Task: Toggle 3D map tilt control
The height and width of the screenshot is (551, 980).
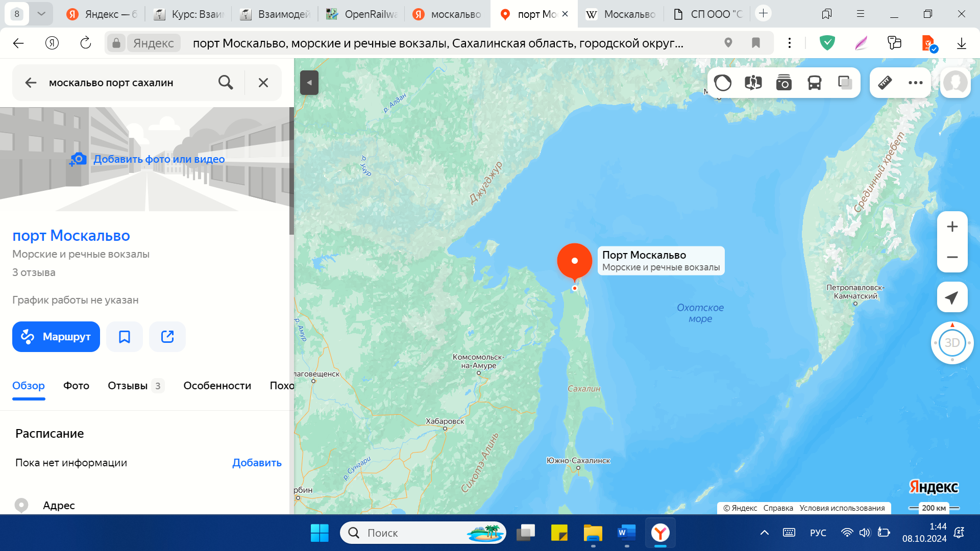Action: click(952, 343)
